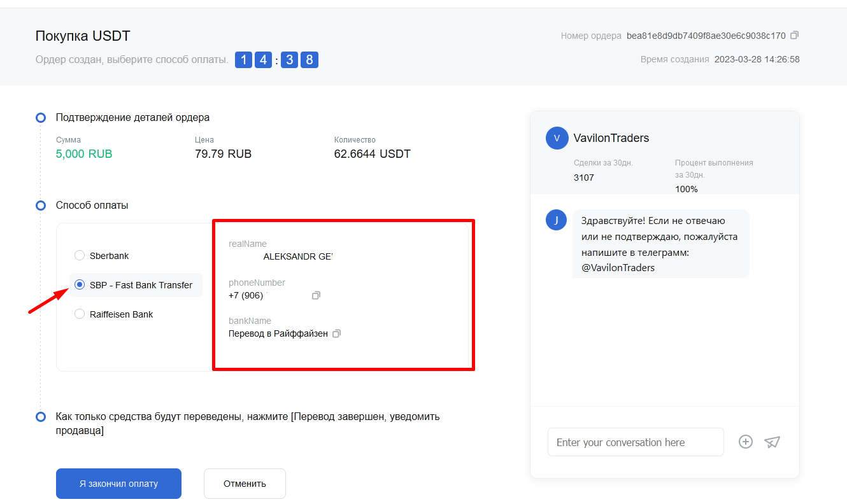Click the J avatar beside chat message

557,220
